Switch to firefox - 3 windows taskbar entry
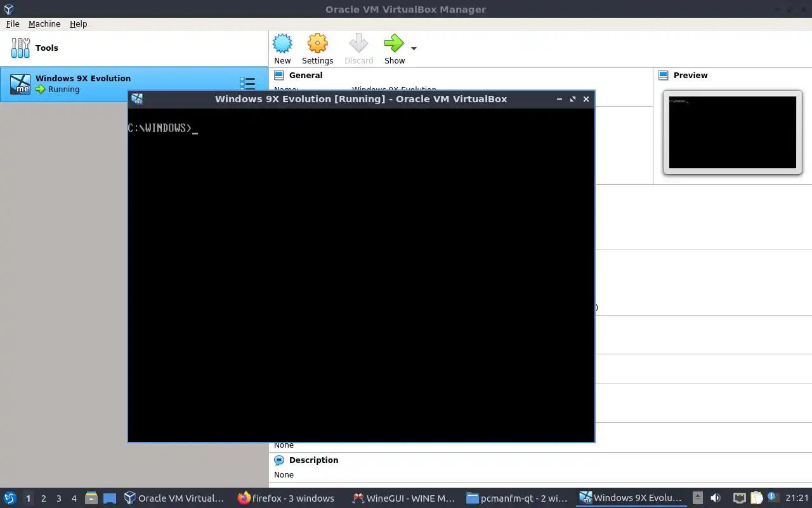The image size is (812, 508). point(287,498)
